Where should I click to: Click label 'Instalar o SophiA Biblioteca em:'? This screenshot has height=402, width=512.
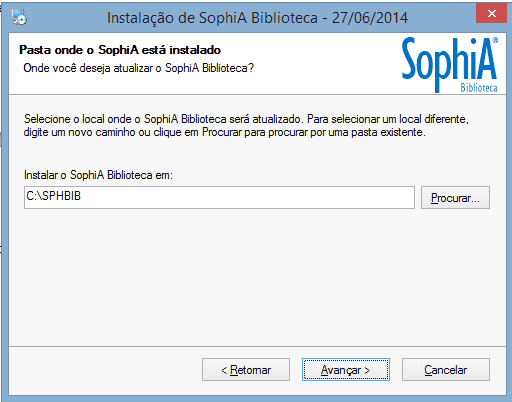point(98,175)
